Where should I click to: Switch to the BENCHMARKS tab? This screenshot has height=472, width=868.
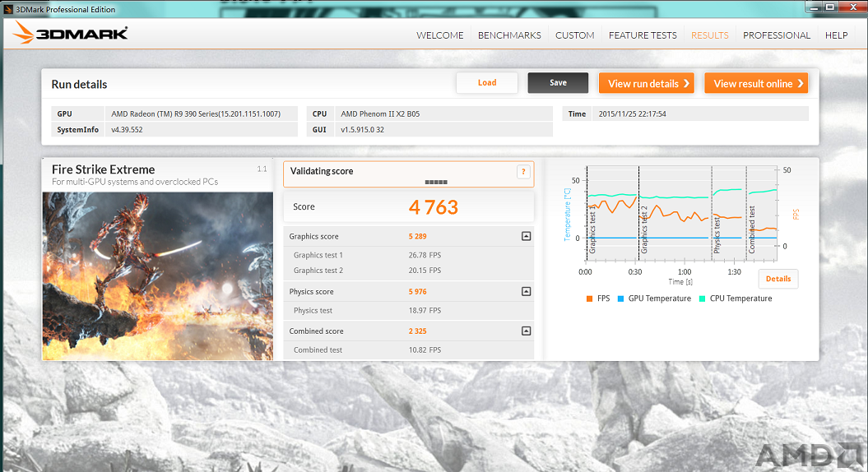(x=509, y=35)
